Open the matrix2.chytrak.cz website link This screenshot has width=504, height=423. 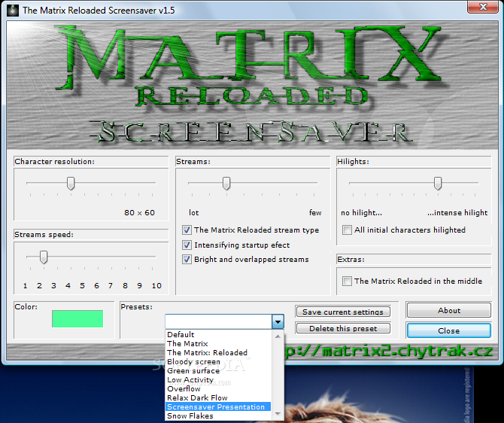point(388,351)
